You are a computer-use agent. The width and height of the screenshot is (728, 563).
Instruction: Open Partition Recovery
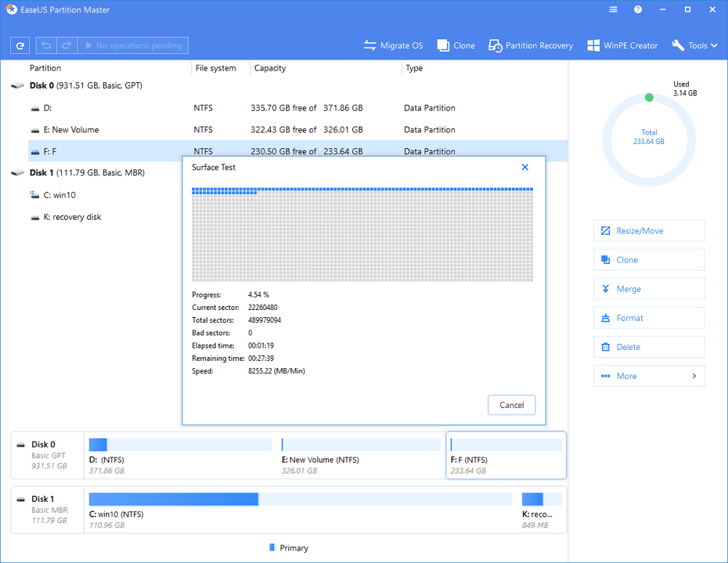point(531,46)
